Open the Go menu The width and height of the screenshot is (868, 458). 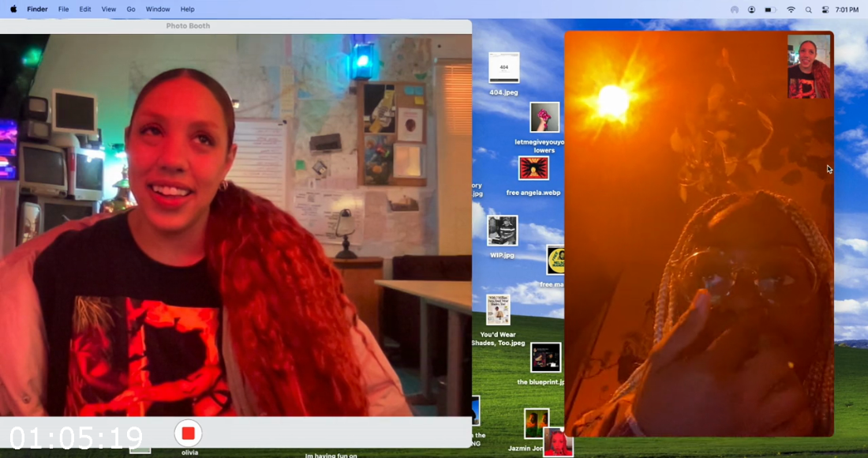pyautogui.click(x=131, y=9)
